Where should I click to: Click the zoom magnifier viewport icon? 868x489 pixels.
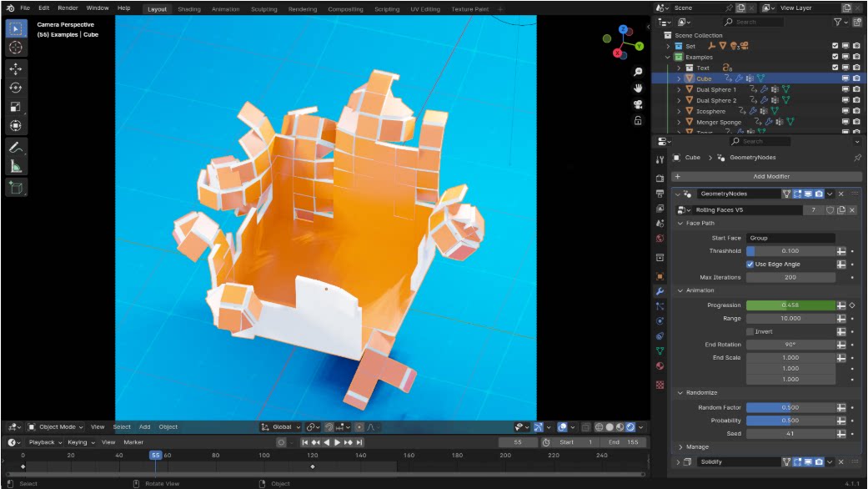[x=638, y=72]
